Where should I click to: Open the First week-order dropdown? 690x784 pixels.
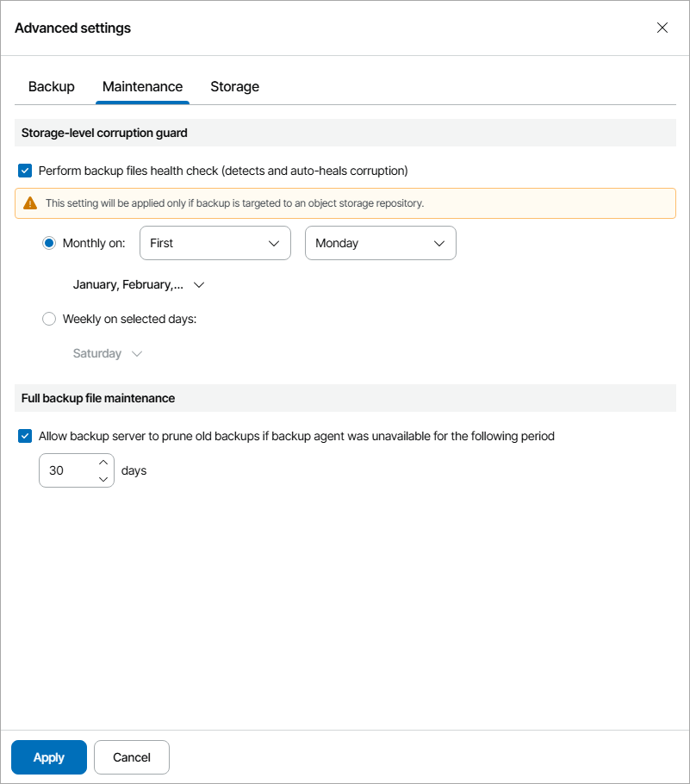click(x=214, y=243)
